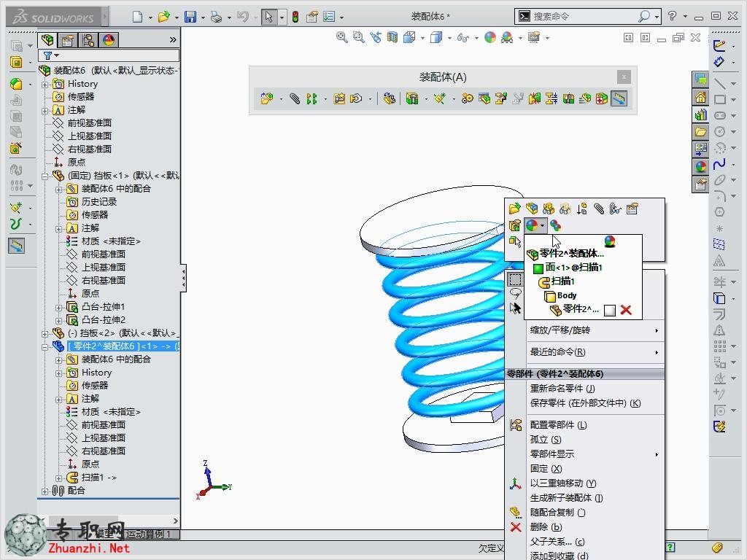Click the red X to remove appearance
This screenshot has width=747, height=560.
point(626,311)
